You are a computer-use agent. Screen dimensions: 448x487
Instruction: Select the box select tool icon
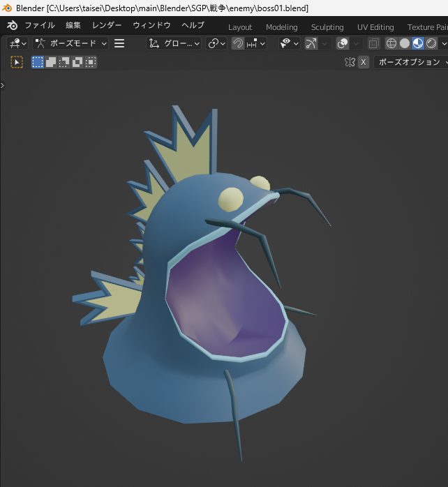coord(17,62)
